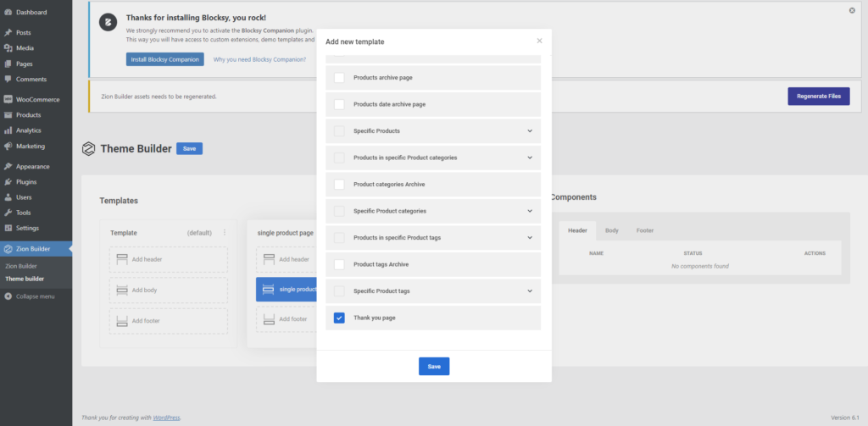Image resolution: width=868 pixels, height=426 pixels.
Task: Click Install Blocksy Companion button
Action: [165, 59]
